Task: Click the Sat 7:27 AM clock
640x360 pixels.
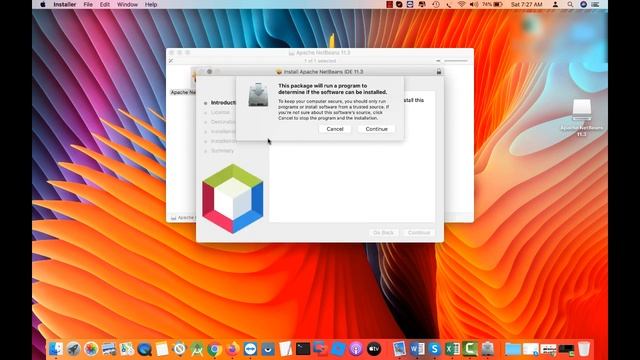Action: (x=527, y=4)
